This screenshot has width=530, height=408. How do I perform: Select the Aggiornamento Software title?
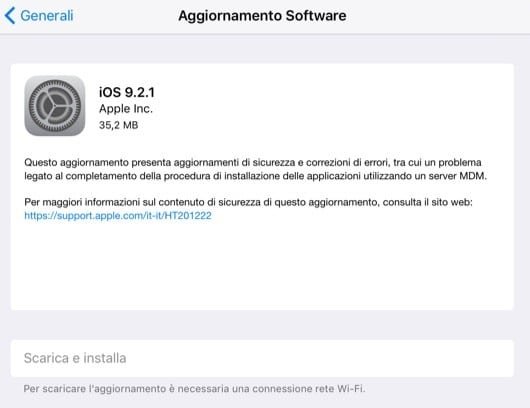(262, 16)
